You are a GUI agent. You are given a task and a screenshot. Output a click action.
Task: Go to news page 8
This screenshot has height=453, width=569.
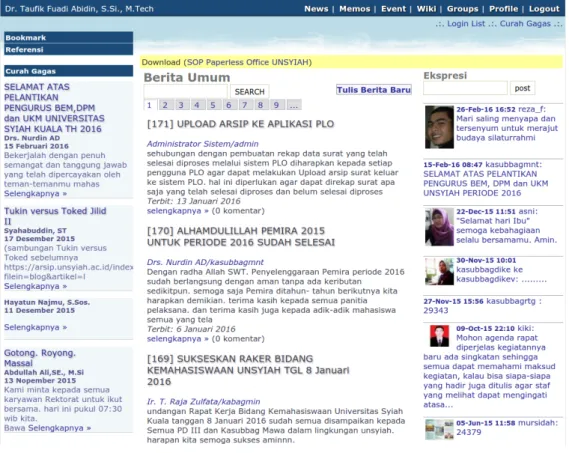click(261, 105)
